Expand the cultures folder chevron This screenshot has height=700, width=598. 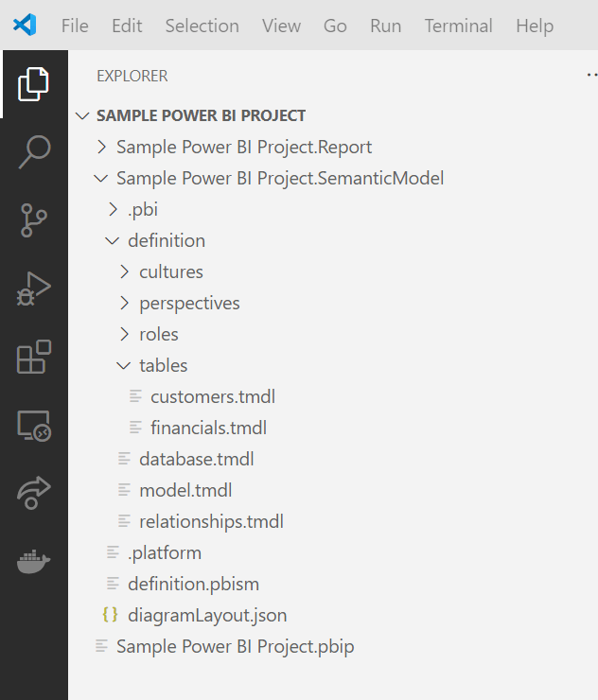(125, 271)
